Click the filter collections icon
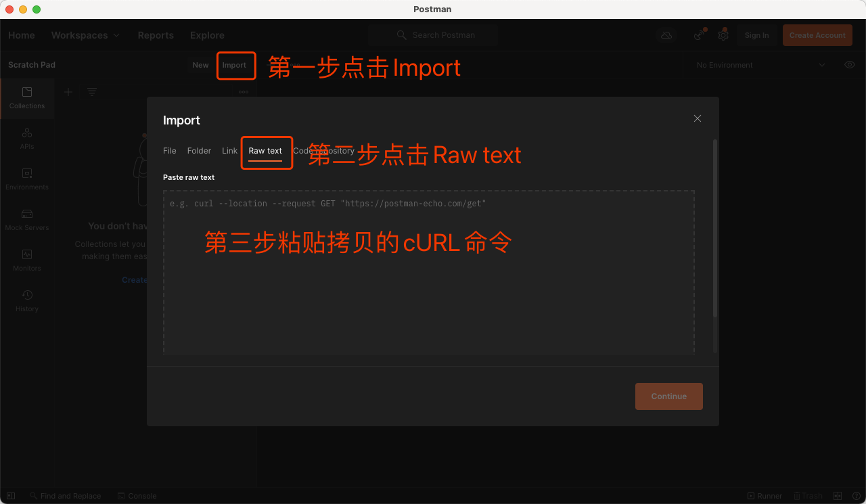This screenshot has height=504, width=866. click(x=92, y=92)
